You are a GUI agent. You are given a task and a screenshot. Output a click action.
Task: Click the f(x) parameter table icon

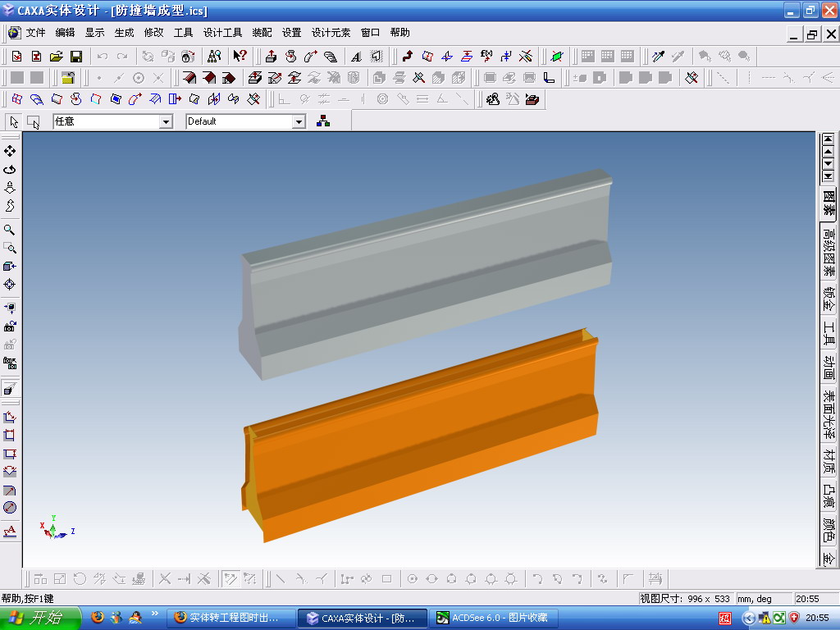(486, 56)
